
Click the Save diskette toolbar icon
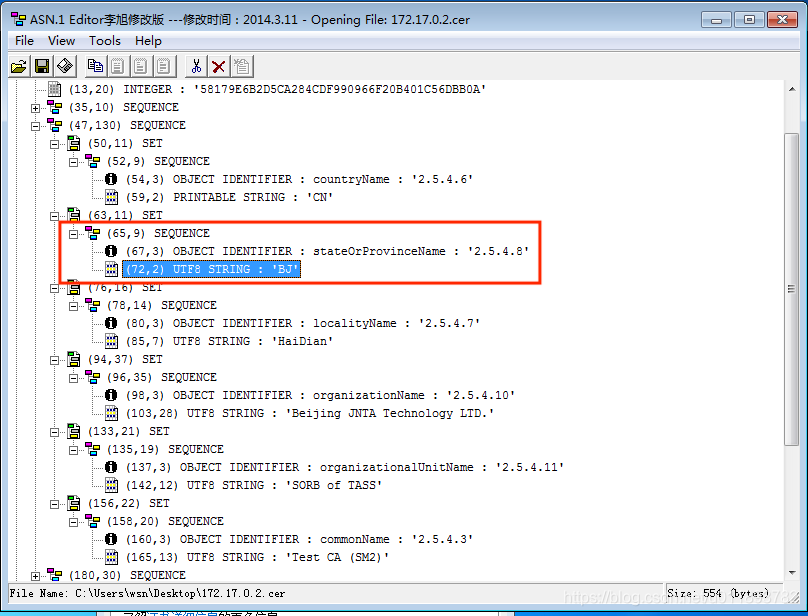[42, 66]
